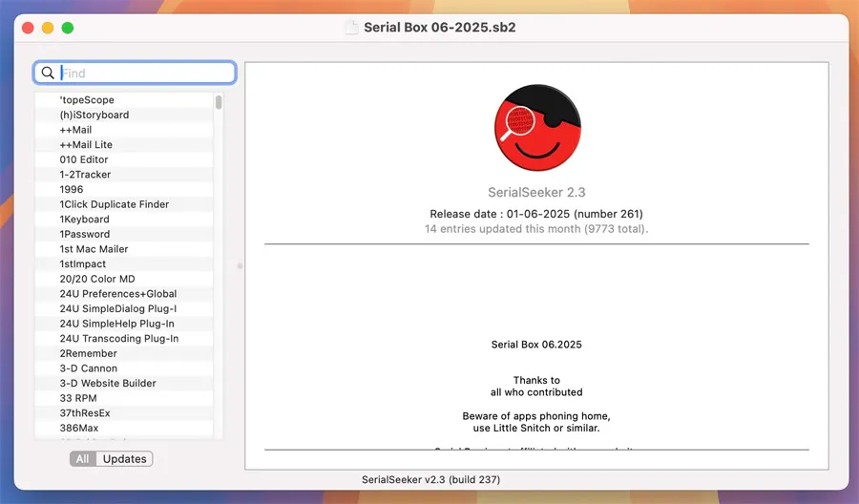Select (h)iStoryboard list entry
Viewport: 859px width, 504px height.
(x=94, y=115)
